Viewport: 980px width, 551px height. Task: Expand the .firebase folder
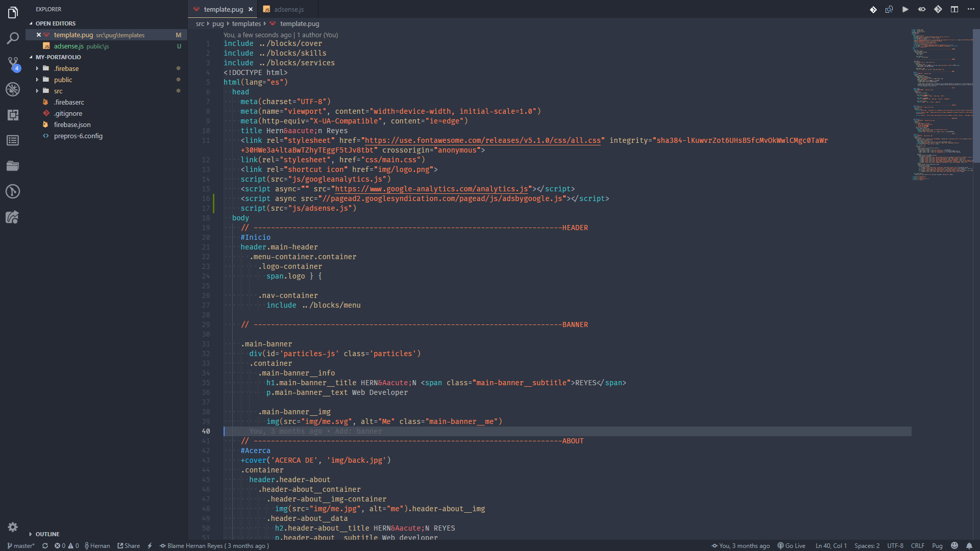(x=66, y=68)
